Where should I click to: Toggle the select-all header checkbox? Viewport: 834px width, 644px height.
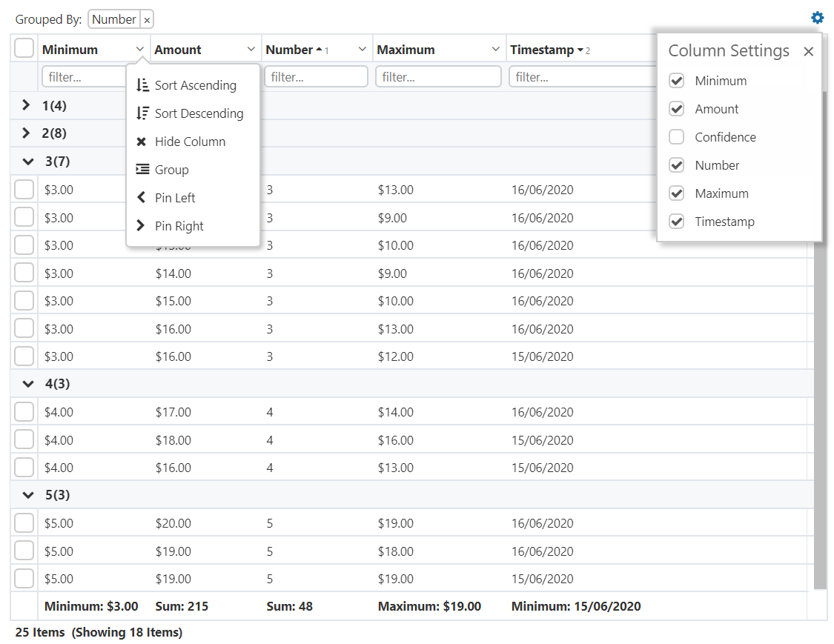(24, 49)
